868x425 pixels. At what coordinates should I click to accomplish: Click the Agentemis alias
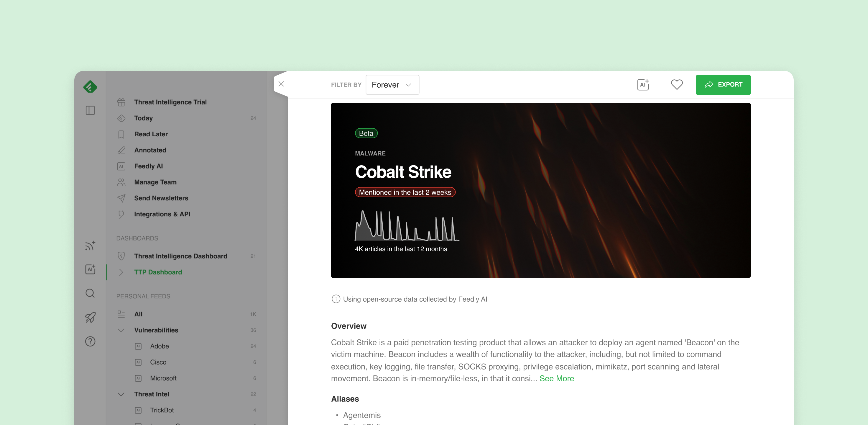coord(362,415)
